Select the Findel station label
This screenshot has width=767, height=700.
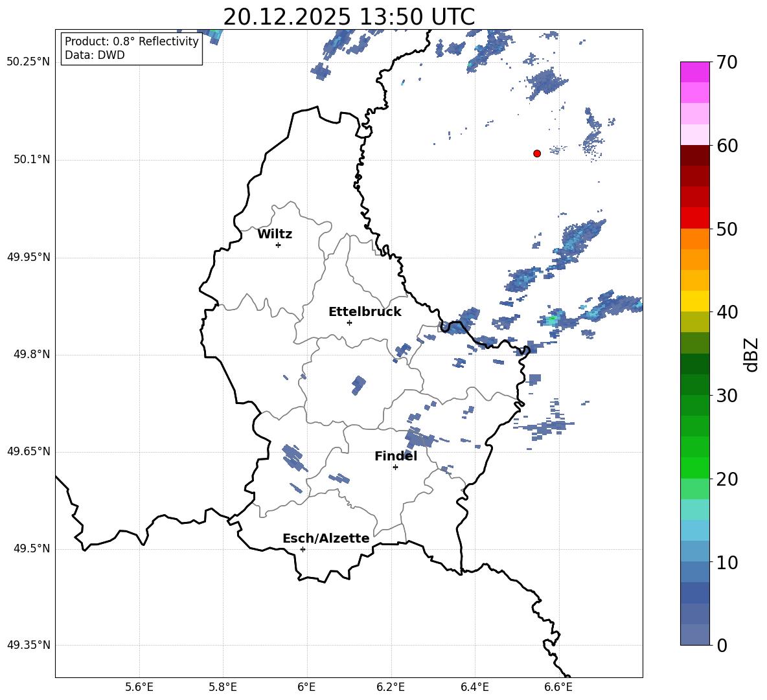pos(396,456)
